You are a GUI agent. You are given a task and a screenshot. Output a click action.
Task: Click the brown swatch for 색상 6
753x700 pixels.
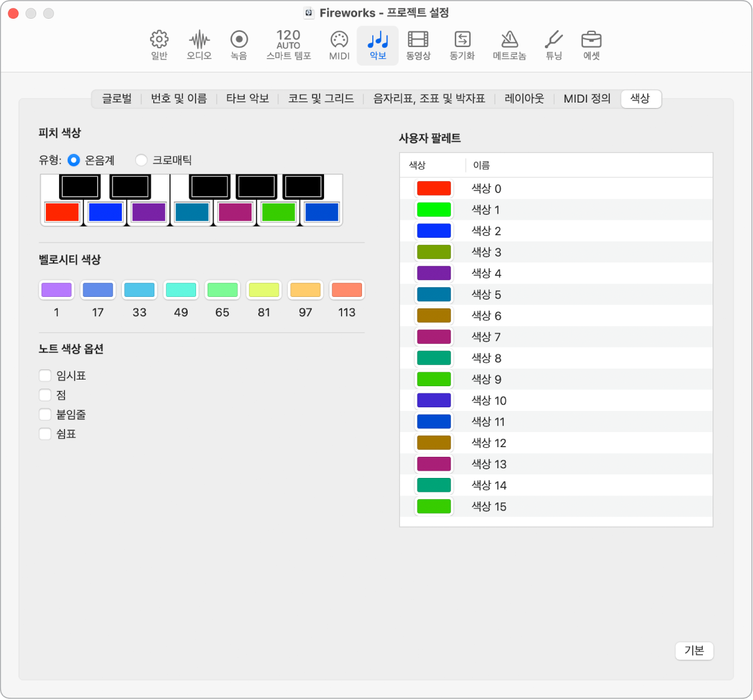434,316
